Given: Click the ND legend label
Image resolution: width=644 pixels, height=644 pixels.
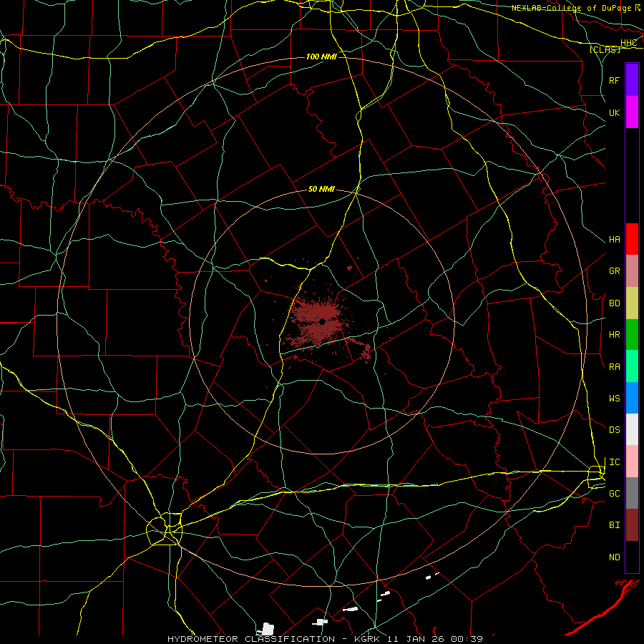Looking at the screenshot, I should click(614, 557).
